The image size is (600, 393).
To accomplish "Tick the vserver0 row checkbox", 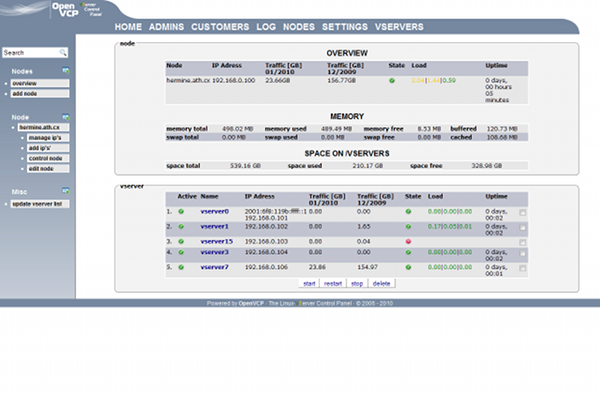I will (523, 212).
